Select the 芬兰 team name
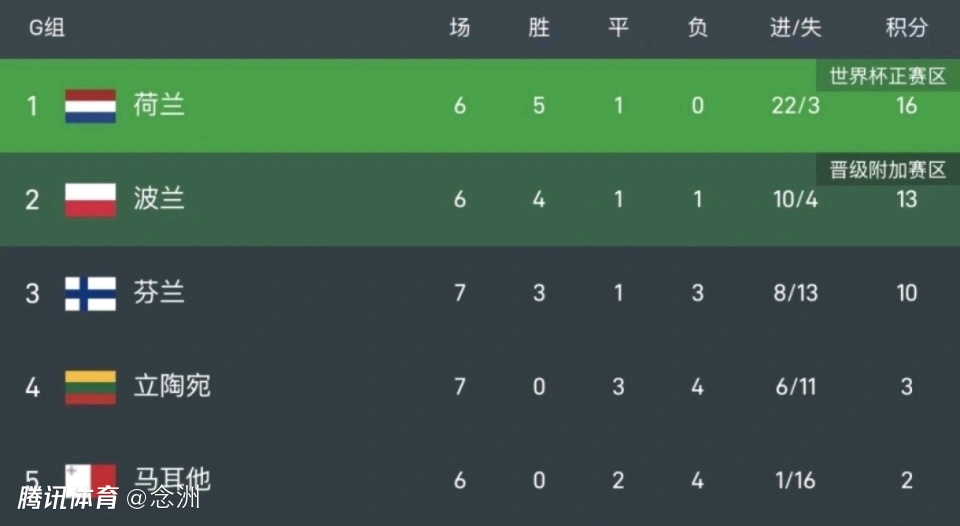This screenshot has height=526, width=960. click(160, 293)
